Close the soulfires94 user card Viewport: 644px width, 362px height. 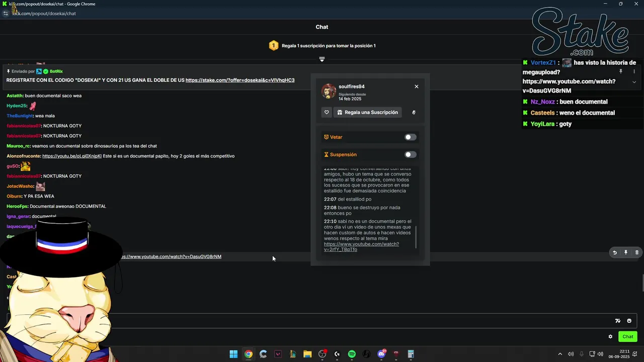tap(417, 86)
